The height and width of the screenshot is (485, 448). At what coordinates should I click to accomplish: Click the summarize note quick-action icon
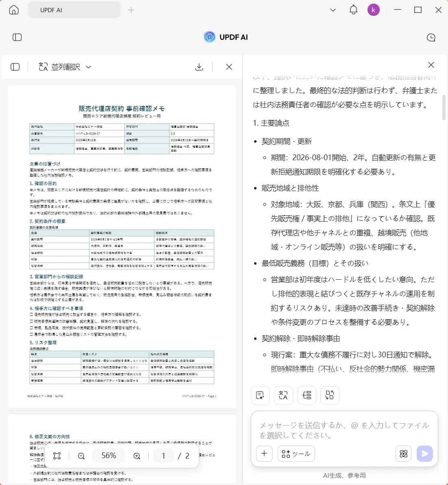tap(260, 395)
